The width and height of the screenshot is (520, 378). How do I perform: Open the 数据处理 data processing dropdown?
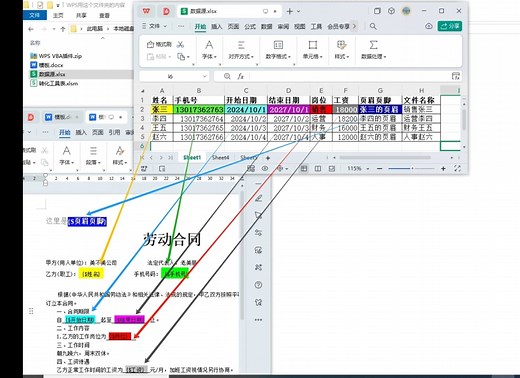(374, 50)
